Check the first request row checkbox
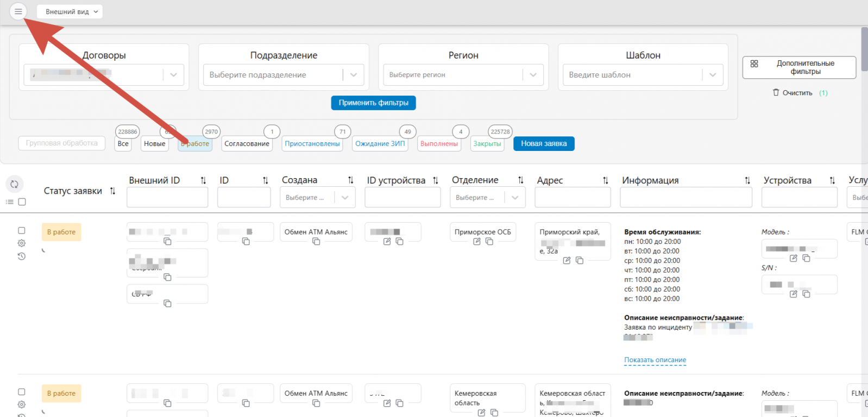The width and height of the screenshot is (868, 417). (22, 231)
